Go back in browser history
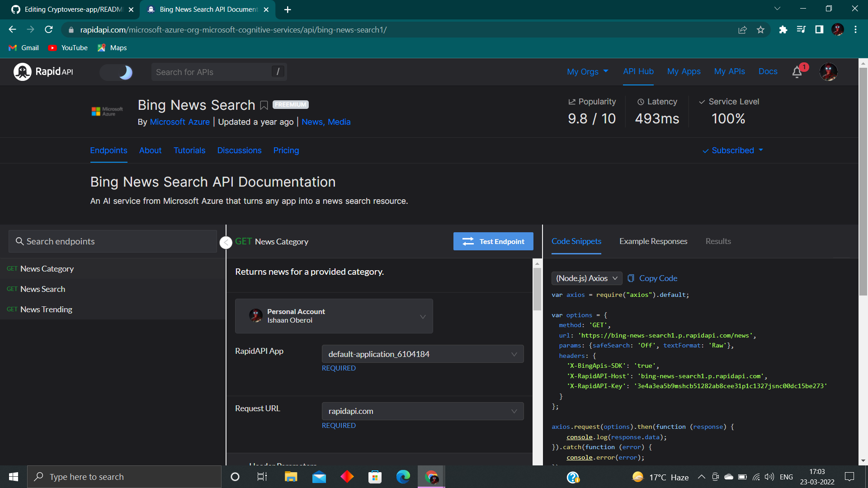The height and width of the screenshot is (488, 868). point(12,30)
